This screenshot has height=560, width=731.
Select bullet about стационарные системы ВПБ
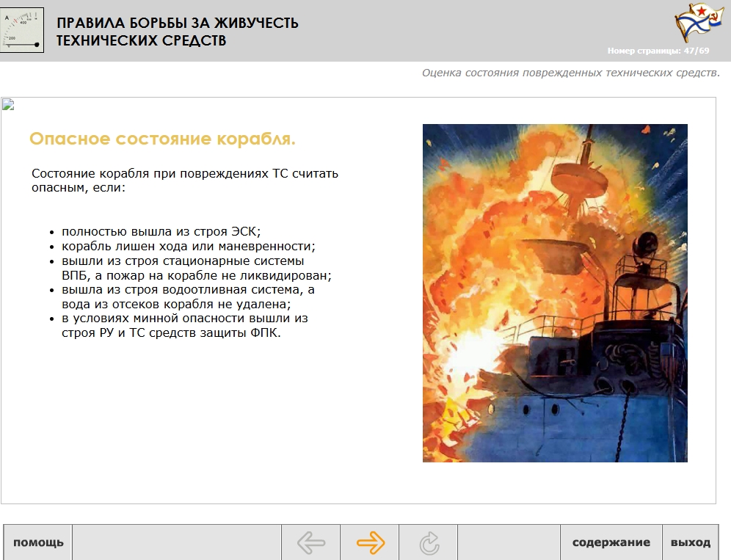tap(195, 269)
